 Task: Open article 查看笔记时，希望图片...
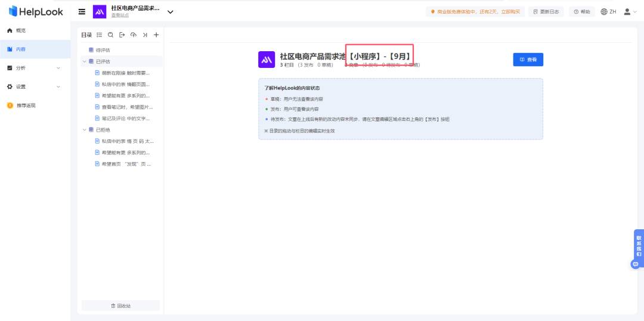pyautogui.click(x=128, y=107)
